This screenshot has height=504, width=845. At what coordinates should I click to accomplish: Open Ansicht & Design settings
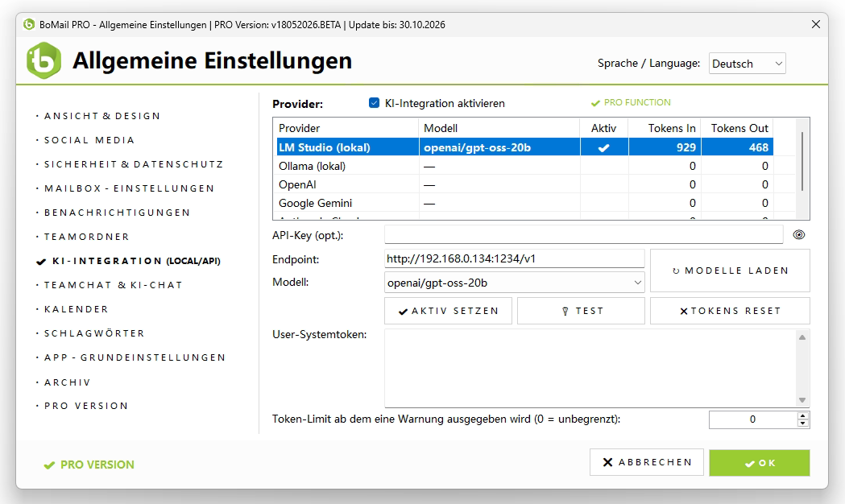click(x=101, y=116)
